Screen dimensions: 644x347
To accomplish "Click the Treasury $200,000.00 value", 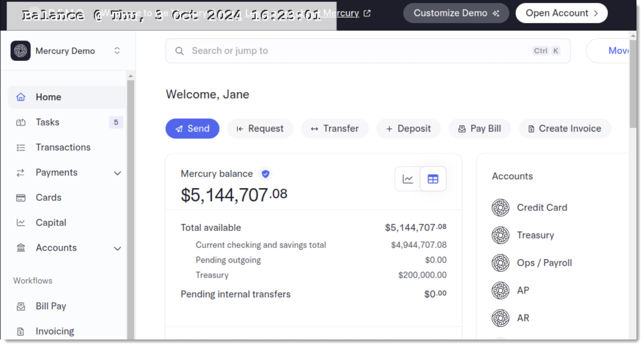I will [422, 275].
